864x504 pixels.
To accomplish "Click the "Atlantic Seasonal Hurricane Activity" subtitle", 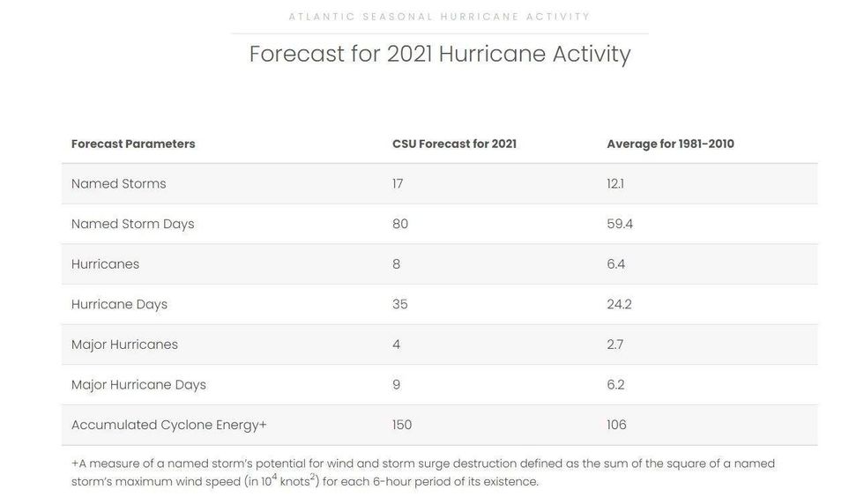I will (440, 17).
